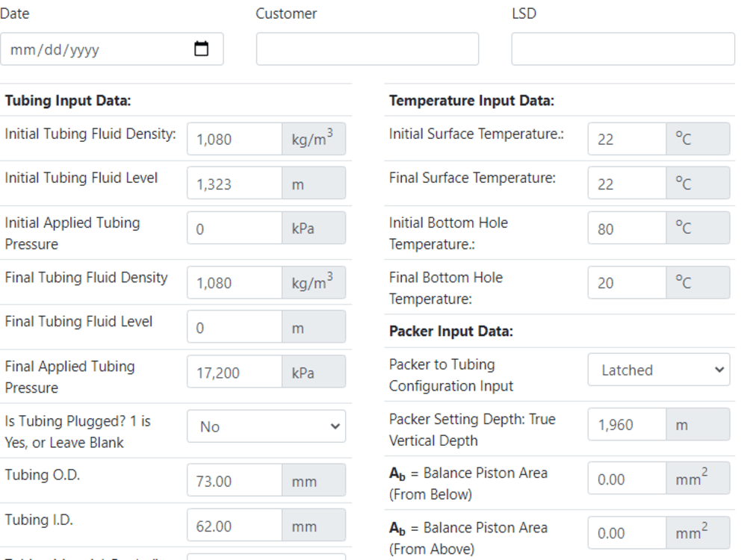Viewport: 747px width, 560px height.
Task: Open the Packer to Tubing Configuration dropdown
Action: (x=657, y=370)
